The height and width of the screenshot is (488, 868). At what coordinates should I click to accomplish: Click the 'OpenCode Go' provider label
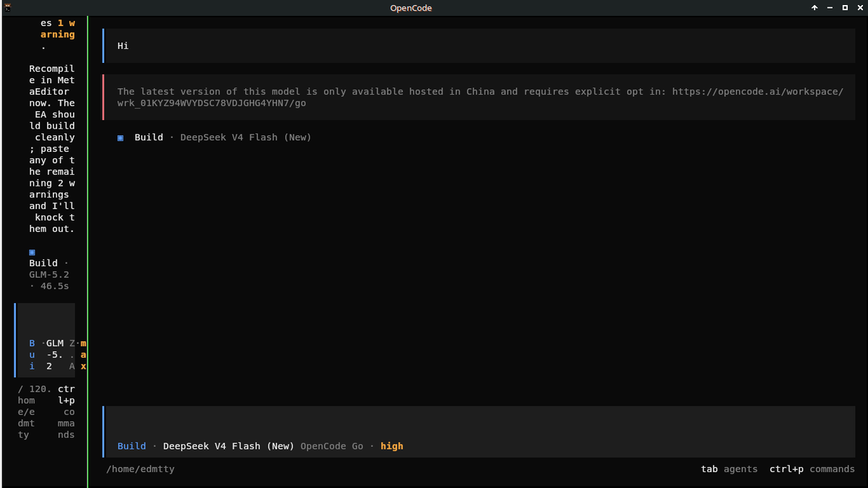coord(332,446)
